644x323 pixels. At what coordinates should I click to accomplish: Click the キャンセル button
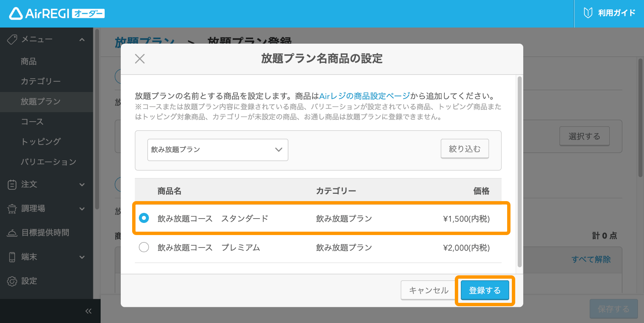429,290
